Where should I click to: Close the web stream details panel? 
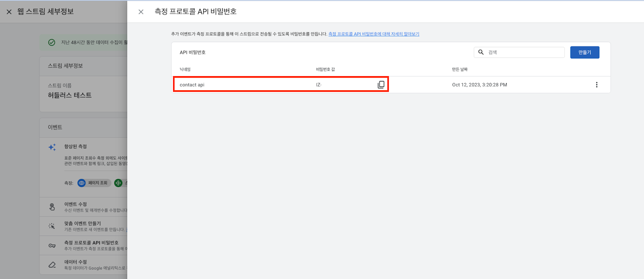point(9,12)
